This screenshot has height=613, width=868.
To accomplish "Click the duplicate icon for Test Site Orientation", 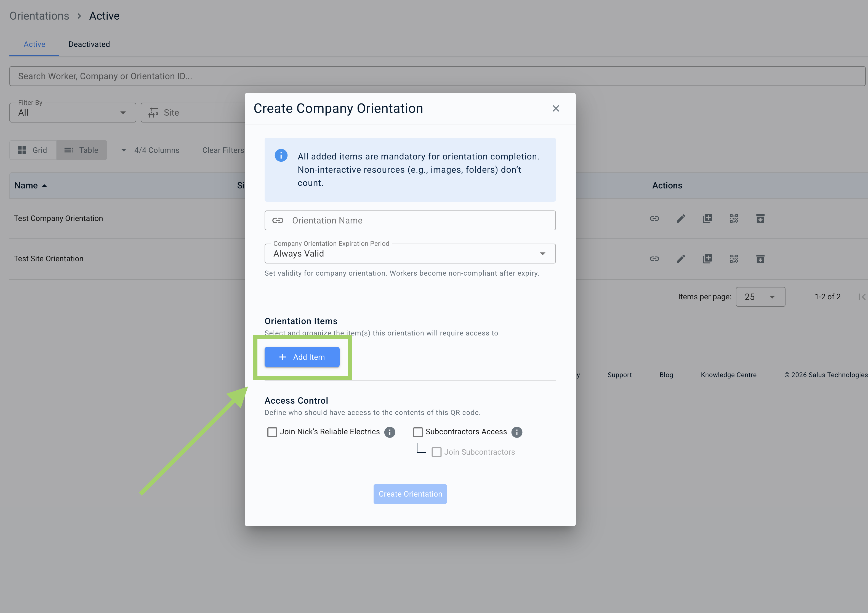I will [707, 259].
